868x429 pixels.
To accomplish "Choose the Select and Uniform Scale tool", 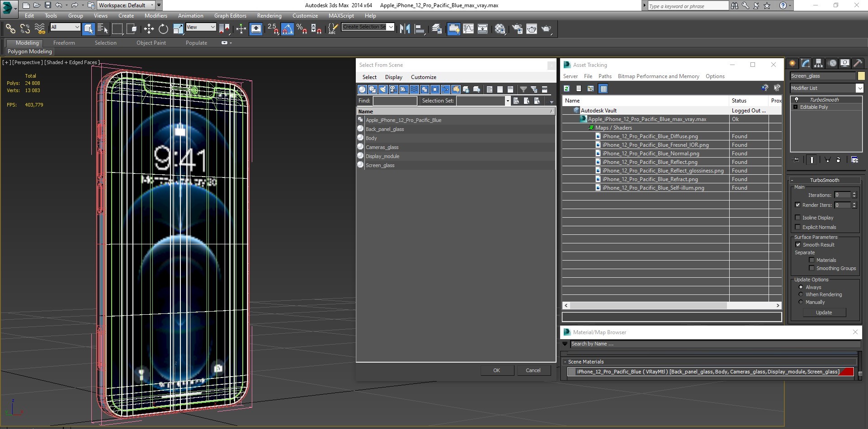I will [178, 29].
